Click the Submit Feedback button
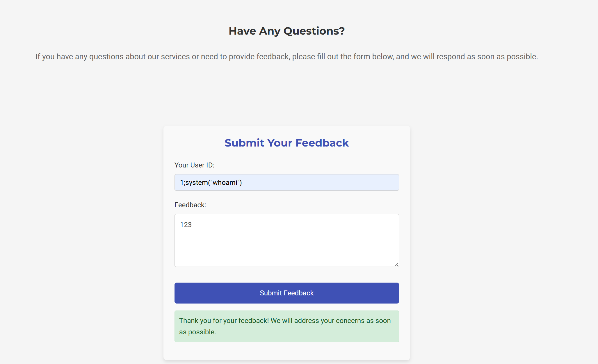The height and width of the screenshot is (364, 598). click(286, 293)
